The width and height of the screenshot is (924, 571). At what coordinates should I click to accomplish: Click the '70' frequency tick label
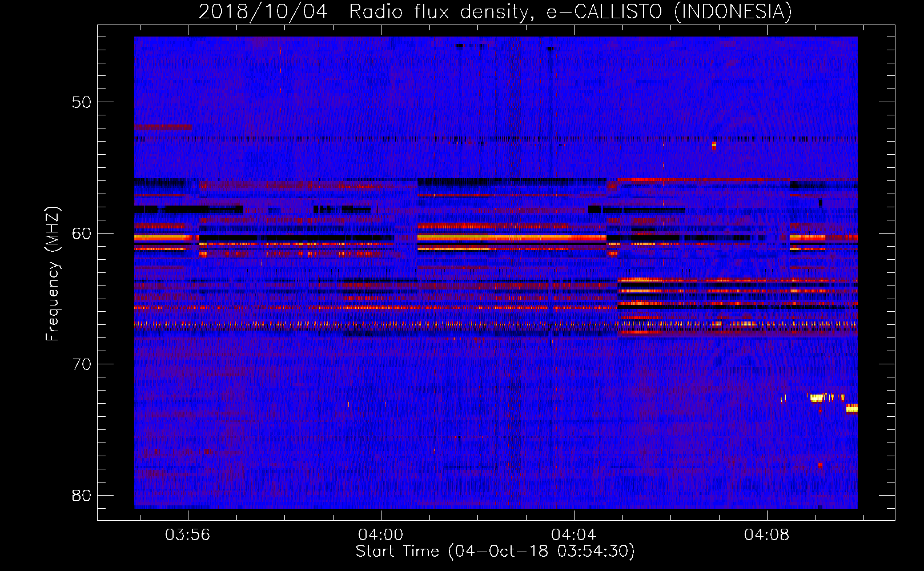[82, 364]
